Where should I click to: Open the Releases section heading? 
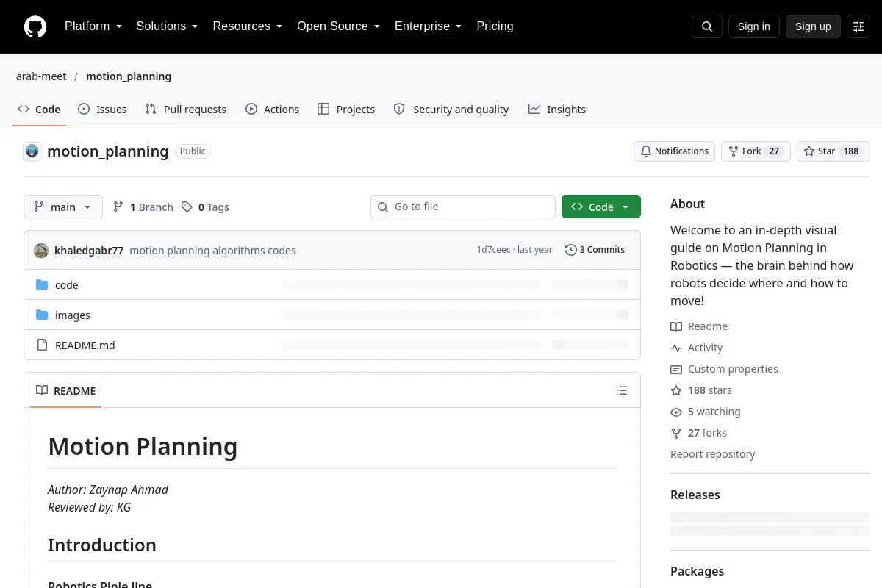(695, 495)
